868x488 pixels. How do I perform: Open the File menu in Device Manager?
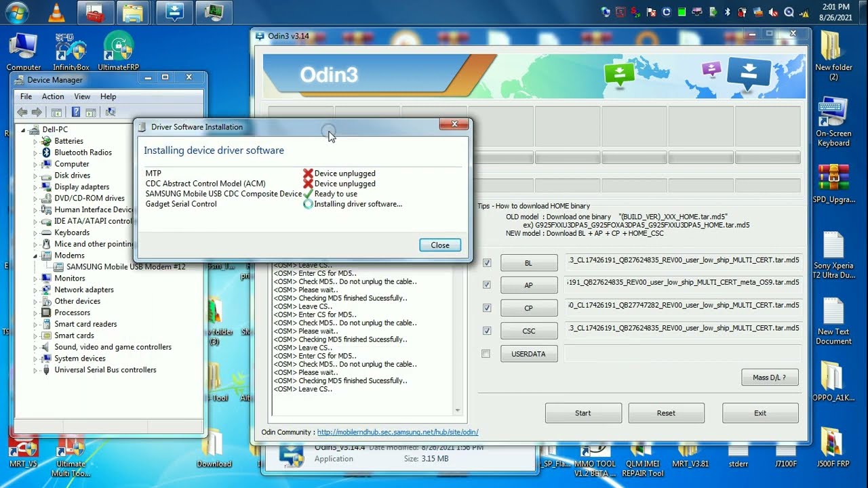[x=26, y=96]
